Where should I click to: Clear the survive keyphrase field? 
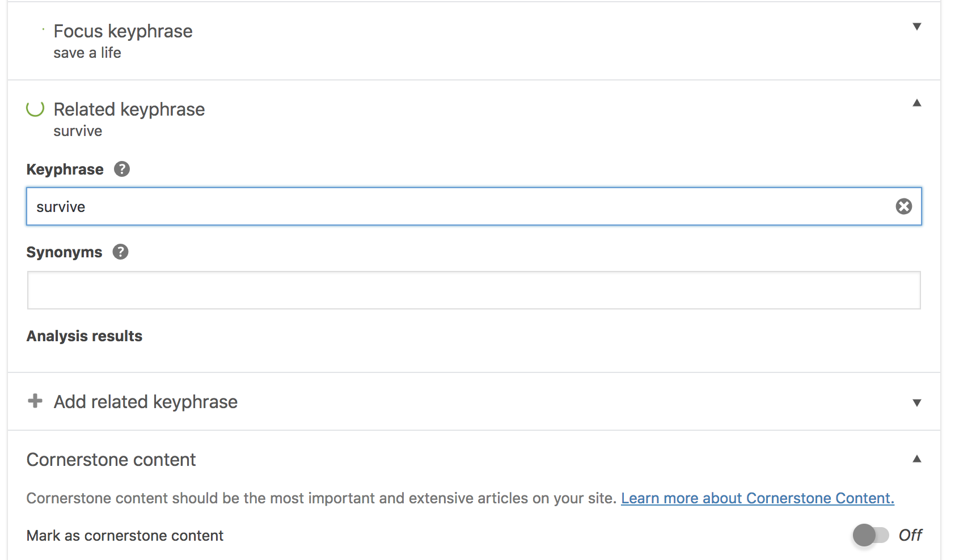tap(903, 206)
